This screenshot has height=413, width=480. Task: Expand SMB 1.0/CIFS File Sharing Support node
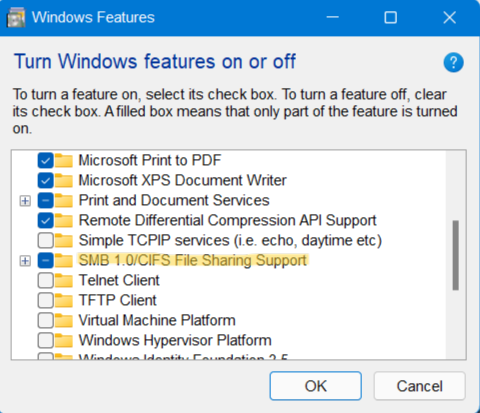25,261
